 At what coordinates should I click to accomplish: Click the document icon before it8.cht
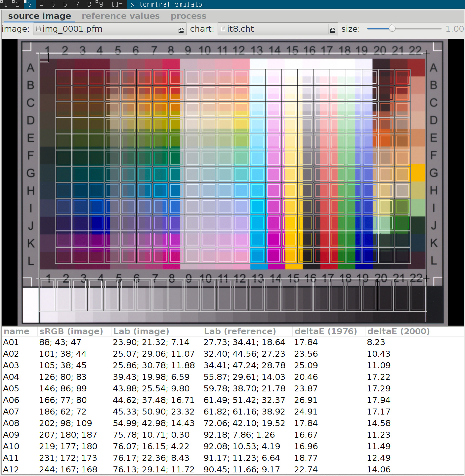point(223,29)
